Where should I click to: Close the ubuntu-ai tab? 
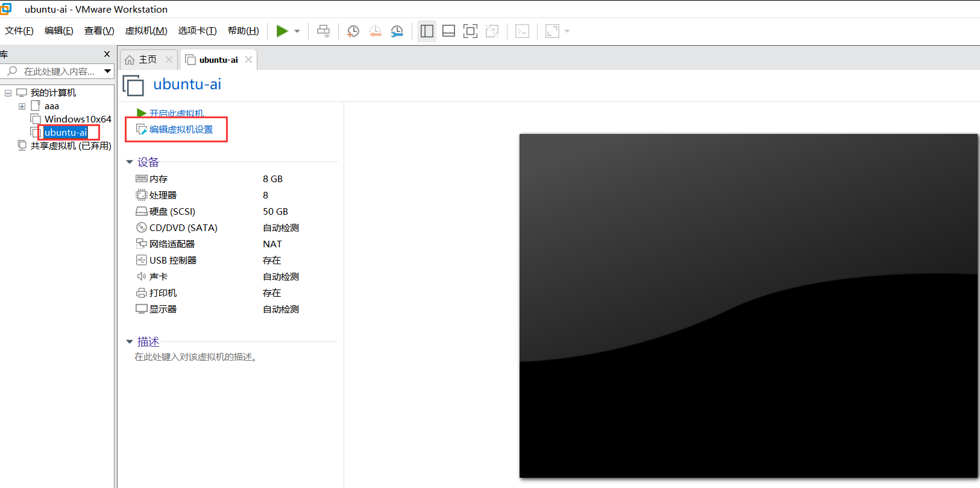(248, 60)
